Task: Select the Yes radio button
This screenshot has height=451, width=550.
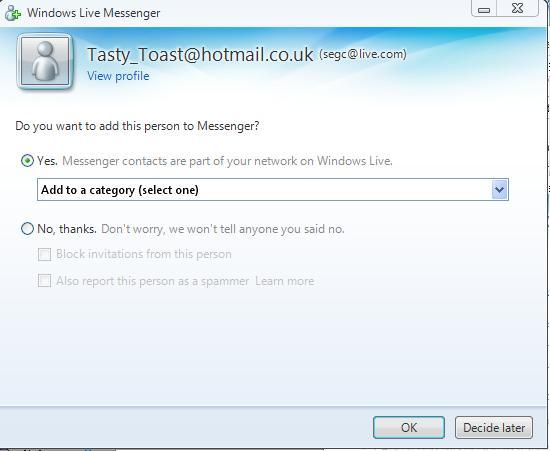Action: pyautogui.click(x=27, y=161)
